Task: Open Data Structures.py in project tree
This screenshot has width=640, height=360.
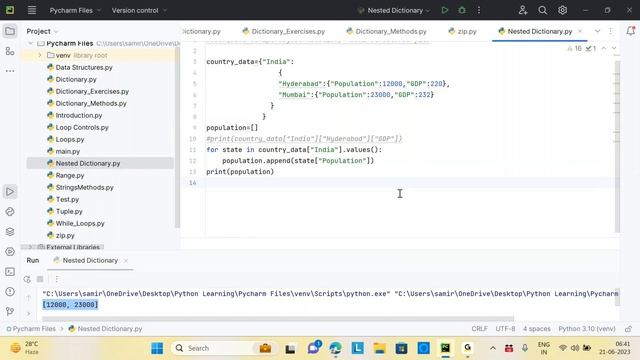Action: coord(84,67)
